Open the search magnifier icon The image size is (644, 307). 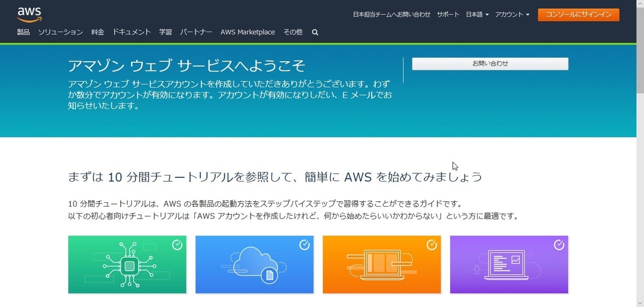(x=315, y=32)
